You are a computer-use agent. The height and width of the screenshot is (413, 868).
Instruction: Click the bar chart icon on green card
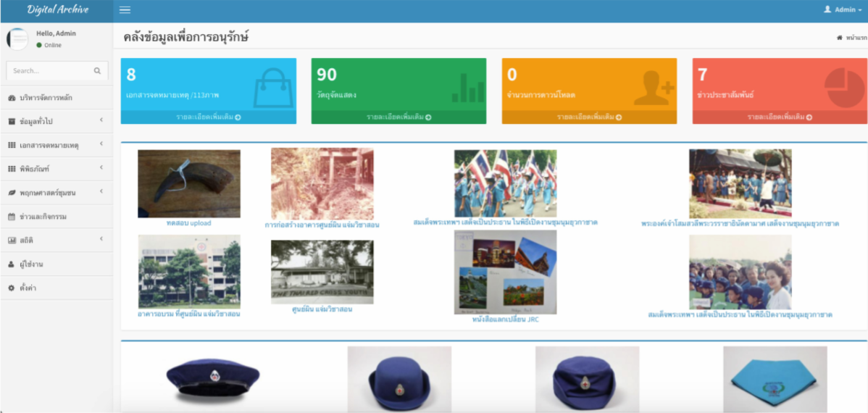click(x=468, y=88)
